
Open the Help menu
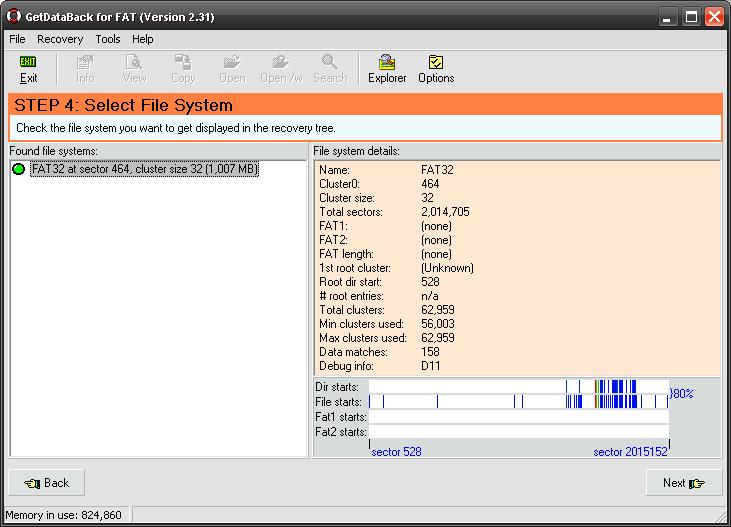click(x=143, y=39)
